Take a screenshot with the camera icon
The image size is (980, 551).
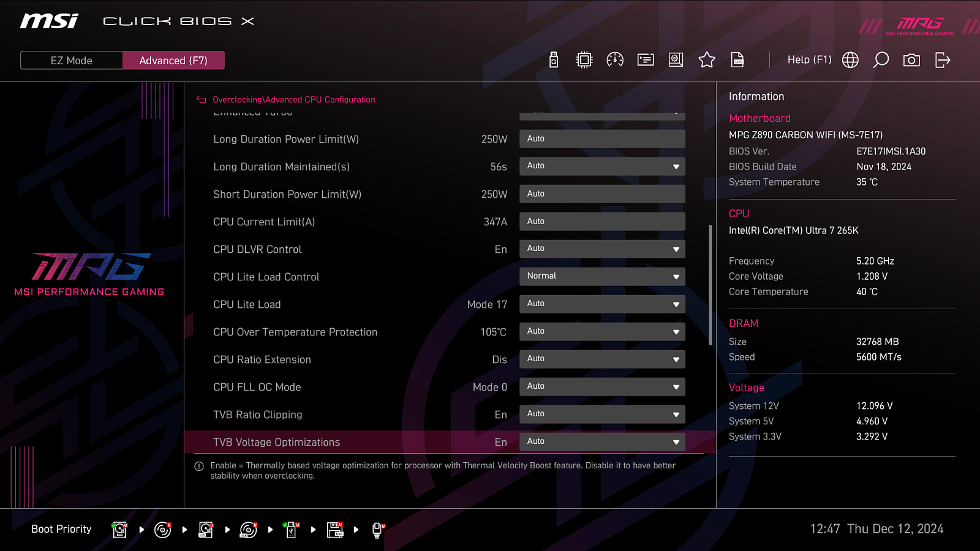(911, 60)
